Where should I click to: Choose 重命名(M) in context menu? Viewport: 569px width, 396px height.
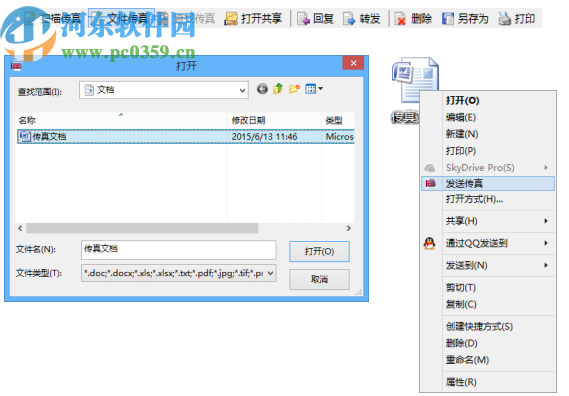click(467, 360)
